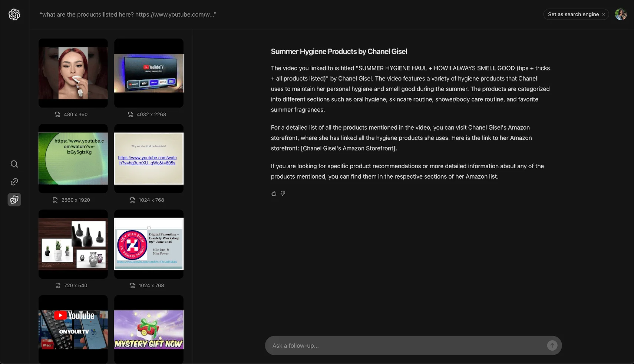Open the link sources panel in the sidebar
The width and height of the screenshot is (634, 364).
[x=14, y=182]
